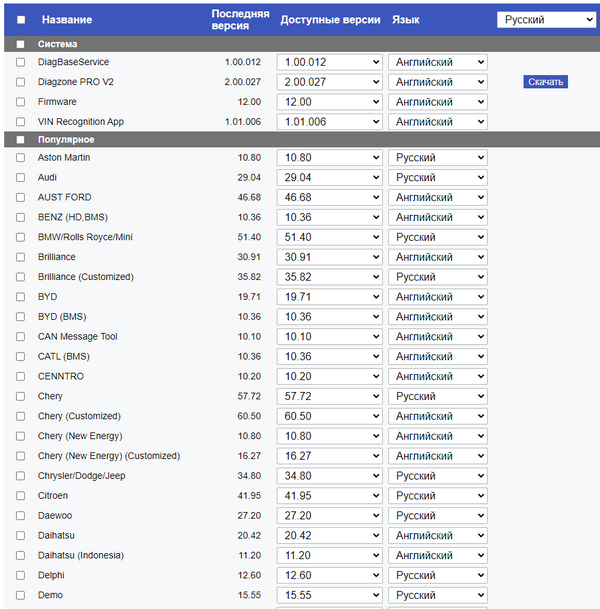Change Daihatsu (Indonesia) language dropdown
The height and width of the screenshot is (609, 600).
tap(438, 555)
